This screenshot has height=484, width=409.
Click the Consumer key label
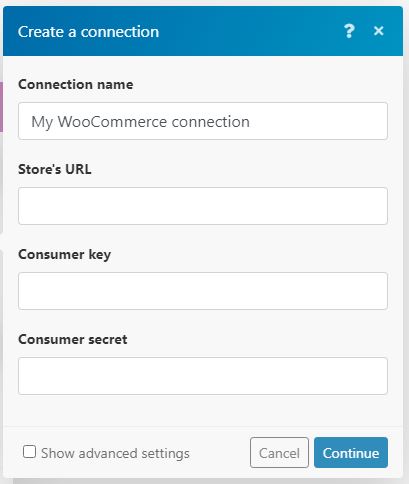point(65,255)
